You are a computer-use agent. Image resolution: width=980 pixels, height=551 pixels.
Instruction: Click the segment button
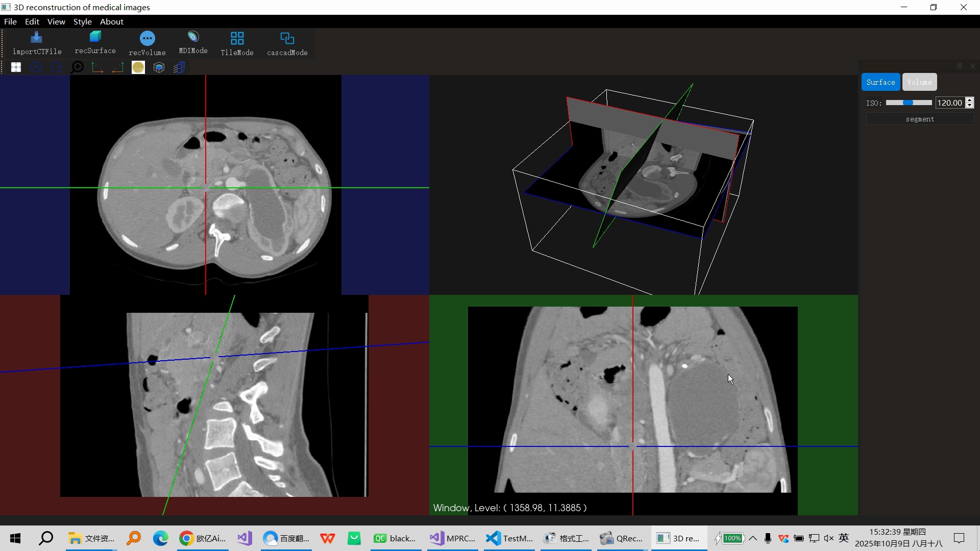click(920, 119)
